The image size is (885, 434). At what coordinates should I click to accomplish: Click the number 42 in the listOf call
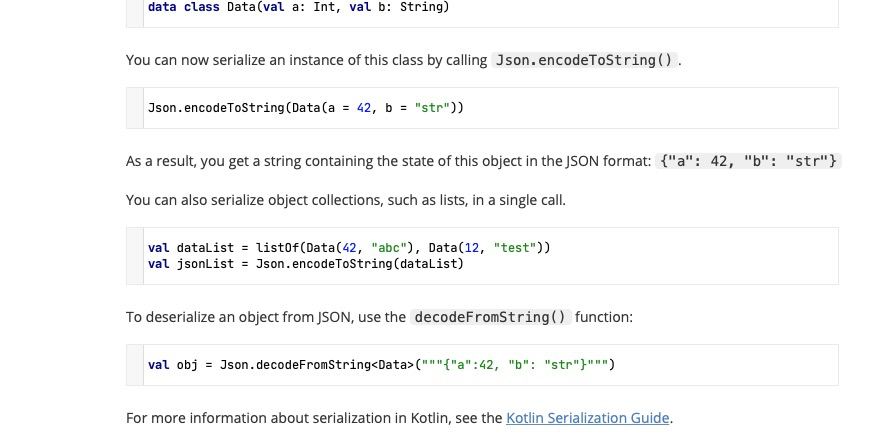click(x=349, y=248)
